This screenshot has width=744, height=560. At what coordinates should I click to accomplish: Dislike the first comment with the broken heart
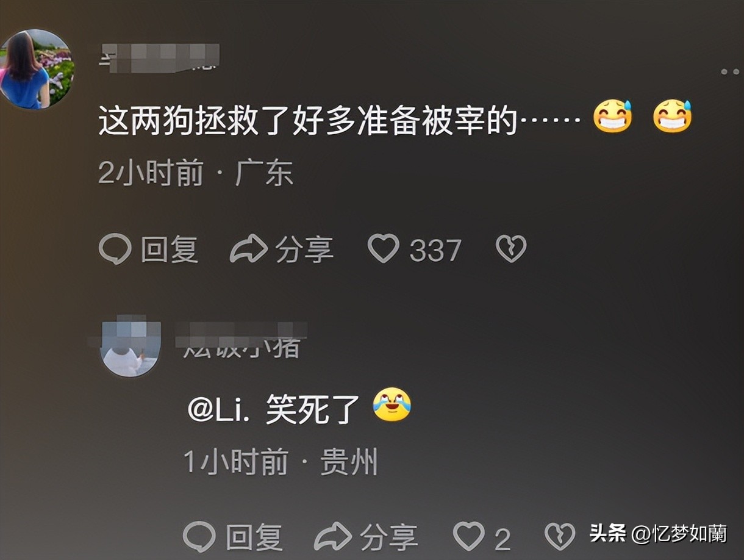(x=511, y=249)
